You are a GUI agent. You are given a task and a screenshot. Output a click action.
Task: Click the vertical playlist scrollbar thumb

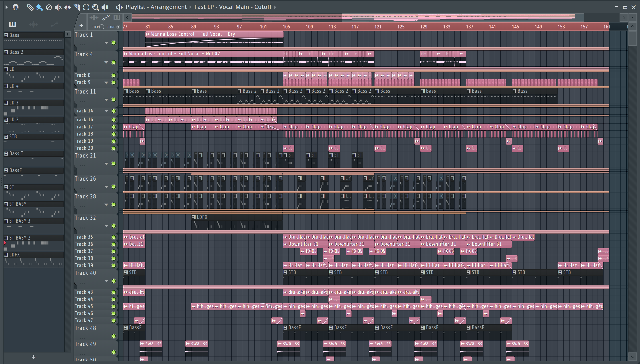coord(632,38)
